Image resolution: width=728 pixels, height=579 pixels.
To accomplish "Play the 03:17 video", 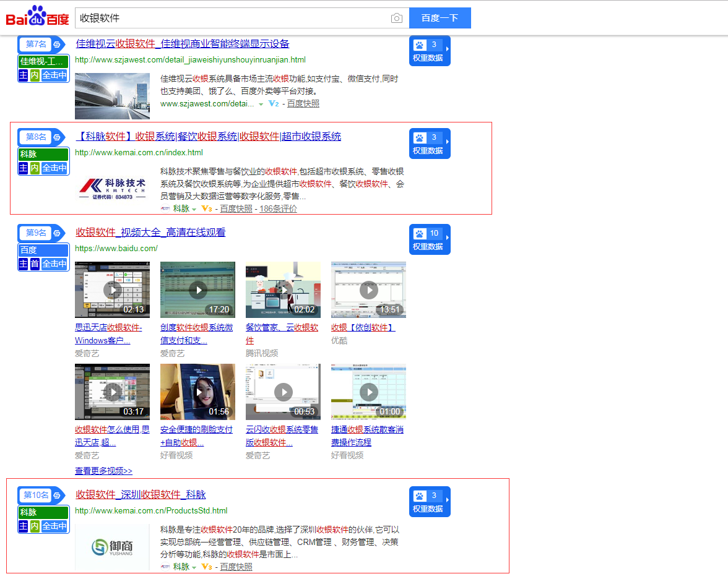I will coord(113,392).
